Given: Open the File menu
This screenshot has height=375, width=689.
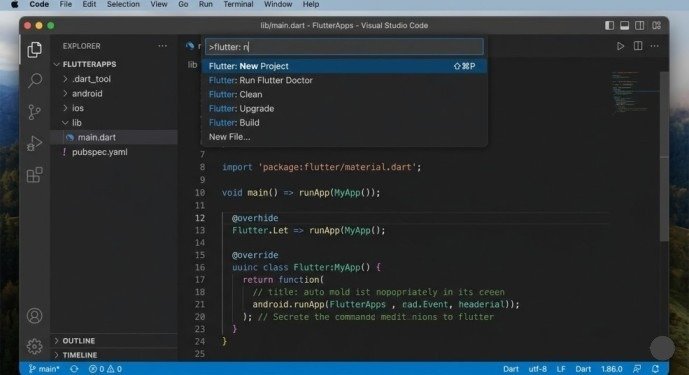Looking at the screenshot, I should pyautogui.click(x=65, y=4).
